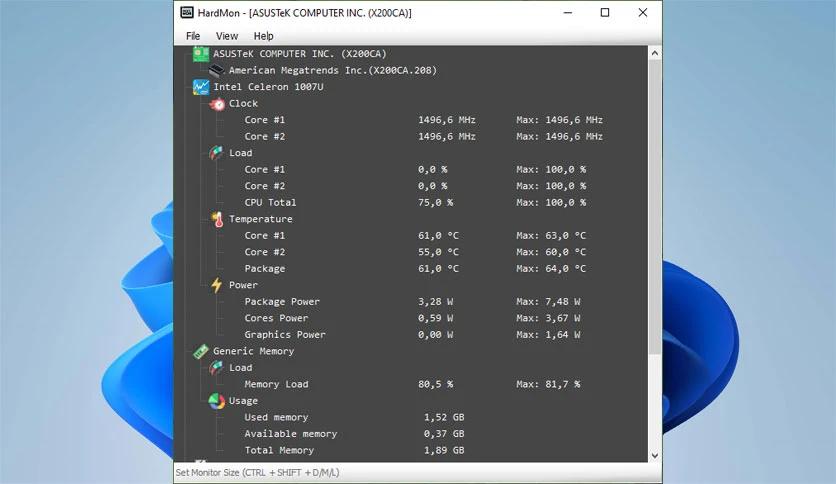Click the HardMon app icon in title bar
Image resolution: width=836 pixels, height=484 pixels.
pyautogui.click(x=187, y=12)
